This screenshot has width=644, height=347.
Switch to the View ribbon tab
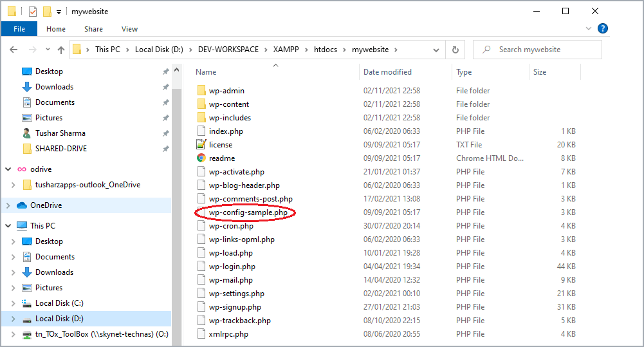[129, 29]
